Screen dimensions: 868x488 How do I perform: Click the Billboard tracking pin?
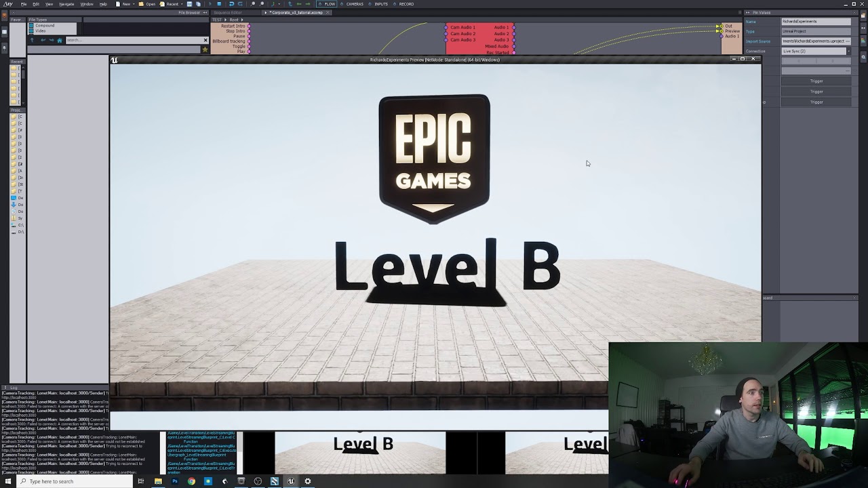249,41
